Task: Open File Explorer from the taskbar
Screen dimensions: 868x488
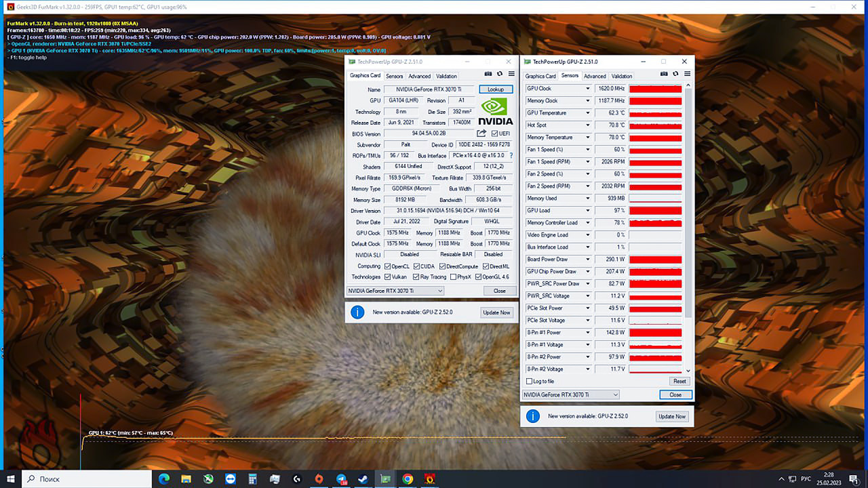Action: 186,479
